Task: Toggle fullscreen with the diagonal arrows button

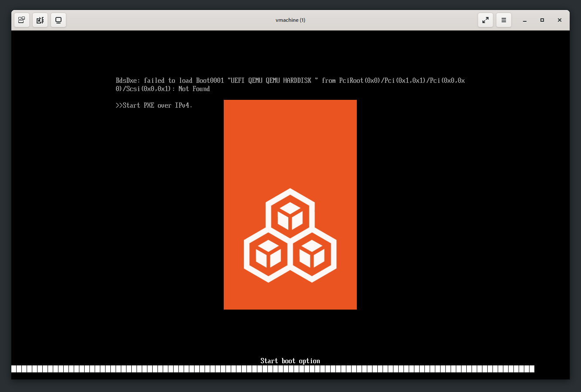Action: click(x=485, y=20)
